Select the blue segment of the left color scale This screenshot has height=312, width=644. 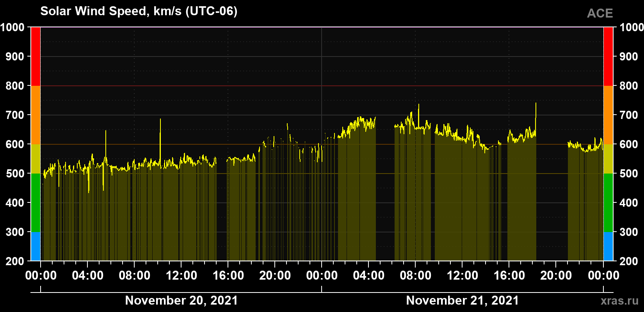pyautogui.click(x=36, y=246)
